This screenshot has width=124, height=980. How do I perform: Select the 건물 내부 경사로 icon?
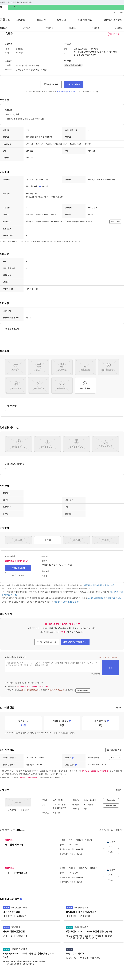point(105,444)
